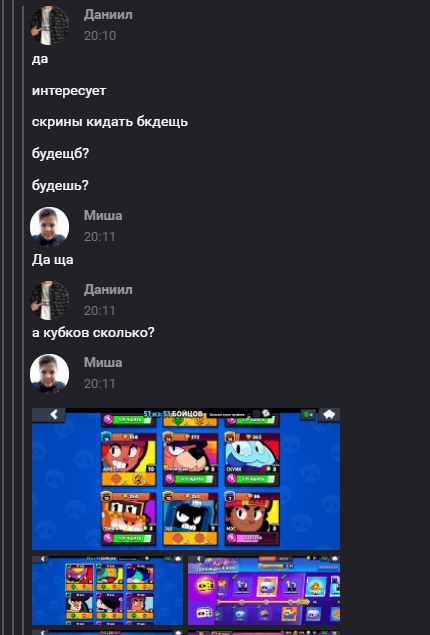Click the message "интересует"

(x=69, y=91)
